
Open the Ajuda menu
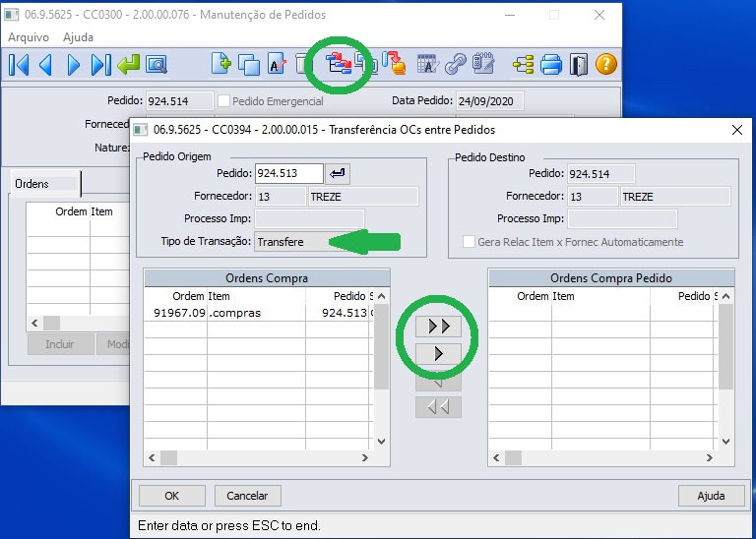click(x=78, y=37)
